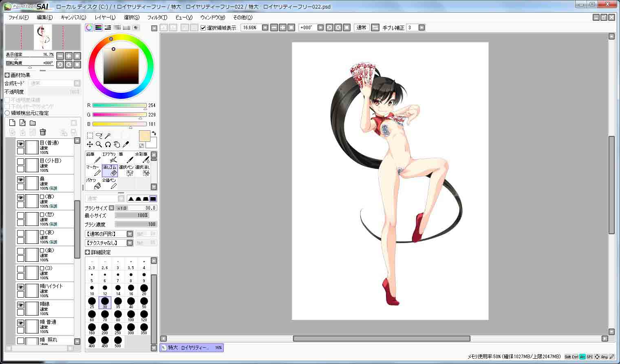Image resolution: width=620 pixels, height=364 pixels.
Task: Expand the 画材効果 section
Action: click(x=7, y=75)
